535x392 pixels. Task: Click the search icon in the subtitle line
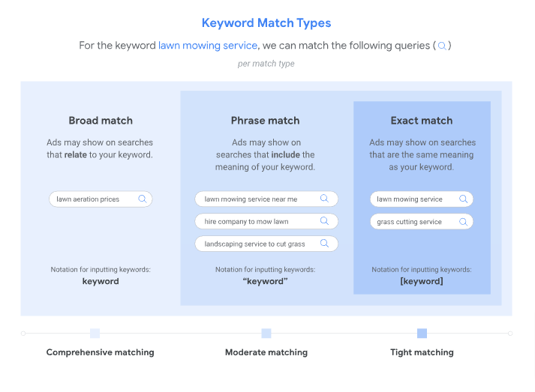tap(442, 46)
